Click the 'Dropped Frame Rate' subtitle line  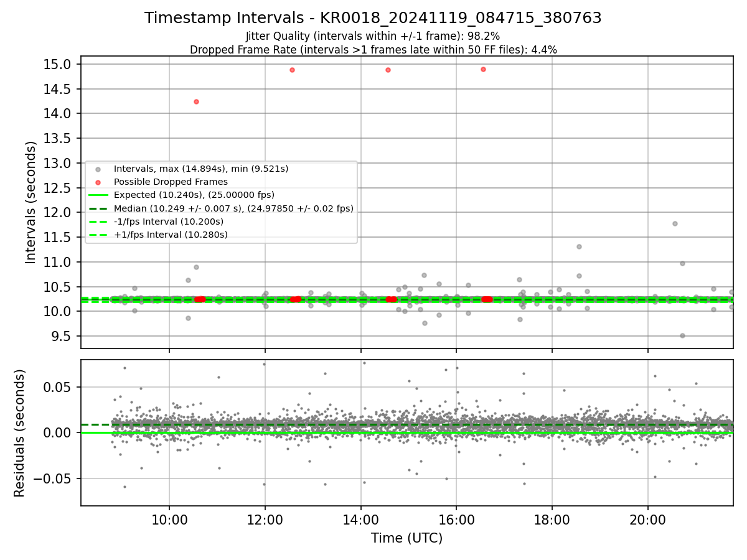tap(373, 50)
